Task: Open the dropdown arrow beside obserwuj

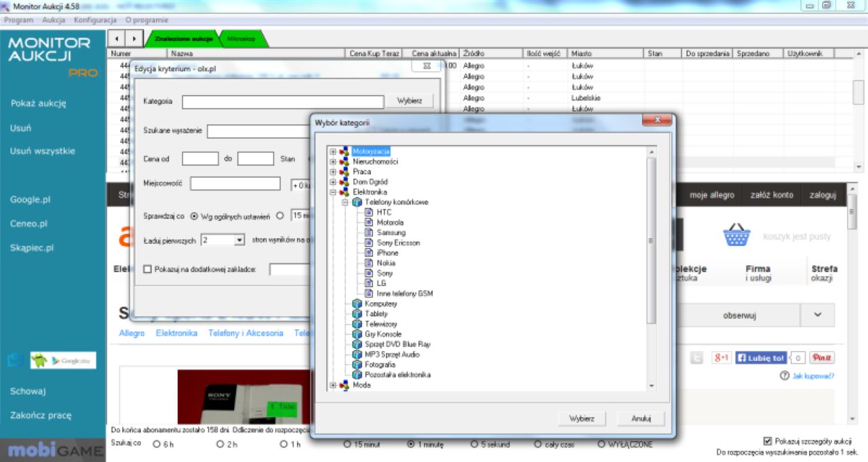Action: pos(817,315)
